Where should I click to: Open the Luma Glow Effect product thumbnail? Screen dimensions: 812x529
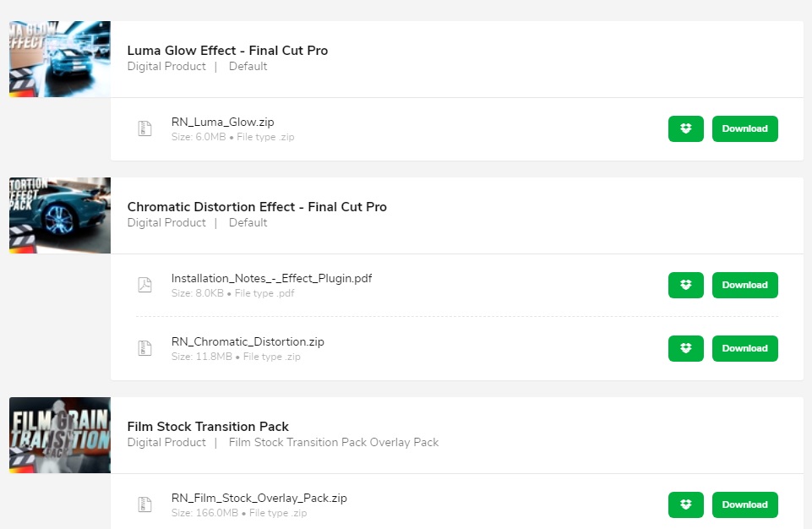(x=59, y=59)
